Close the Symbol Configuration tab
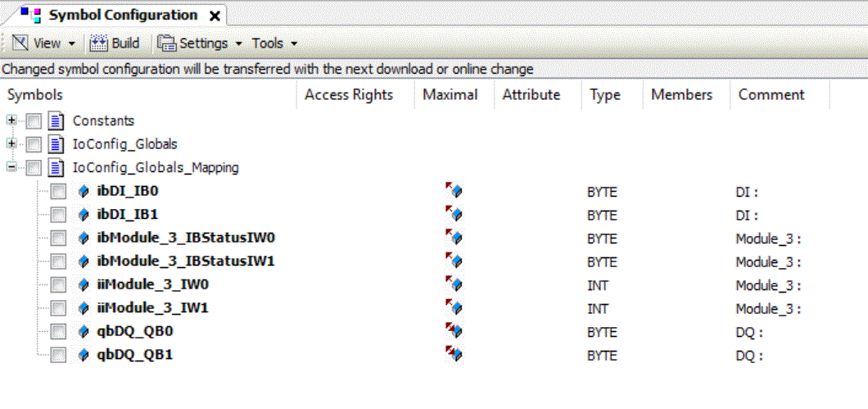The width and height of the screenshot is (868, 409). tap(215, 16)
